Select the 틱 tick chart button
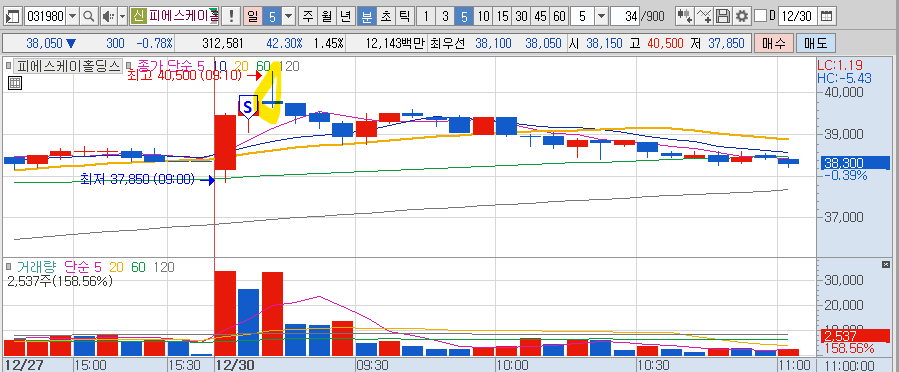 pos(404,16)
